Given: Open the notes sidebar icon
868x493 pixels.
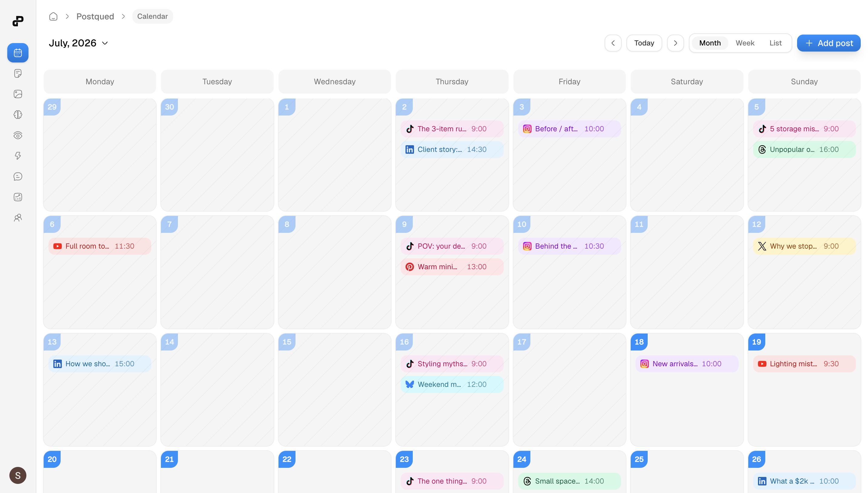Looking at the screenshot, I should pyautogui.click(x=18, y=73).
